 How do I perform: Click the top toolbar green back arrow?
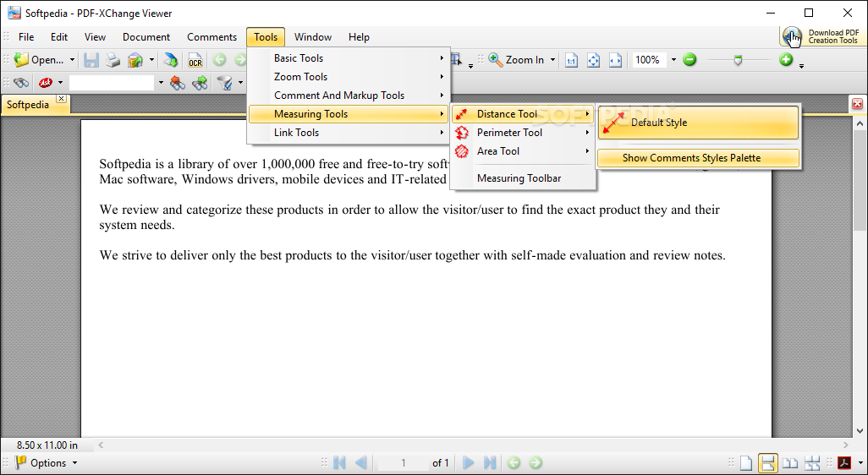(219, 60)
